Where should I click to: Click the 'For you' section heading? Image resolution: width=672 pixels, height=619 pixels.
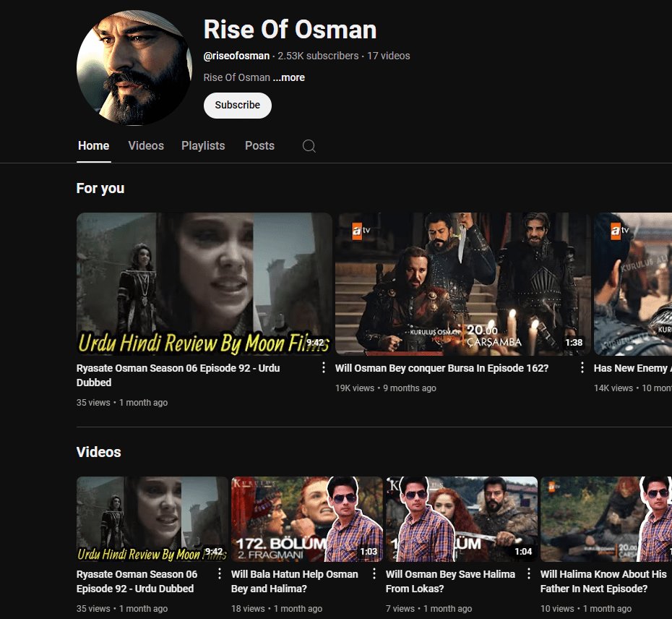pyautogui.click(x=100, y=188)
